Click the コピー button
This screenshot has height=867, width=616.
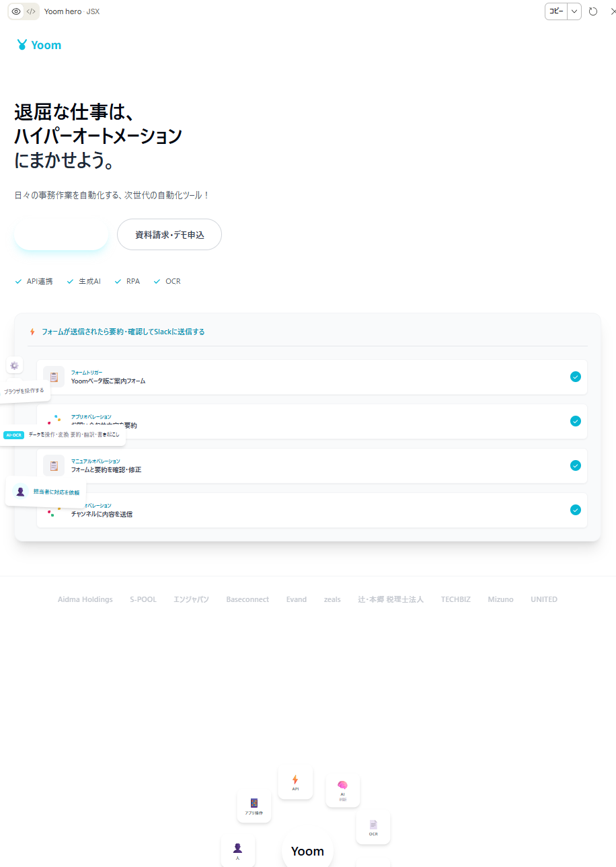(556, 11)
